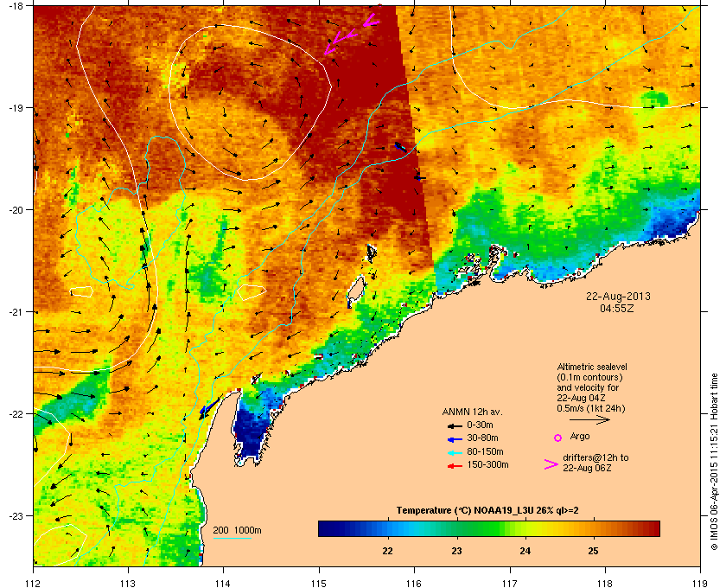
Task: Click the '0-30m' depth label
Action: [x=480, y=425]
